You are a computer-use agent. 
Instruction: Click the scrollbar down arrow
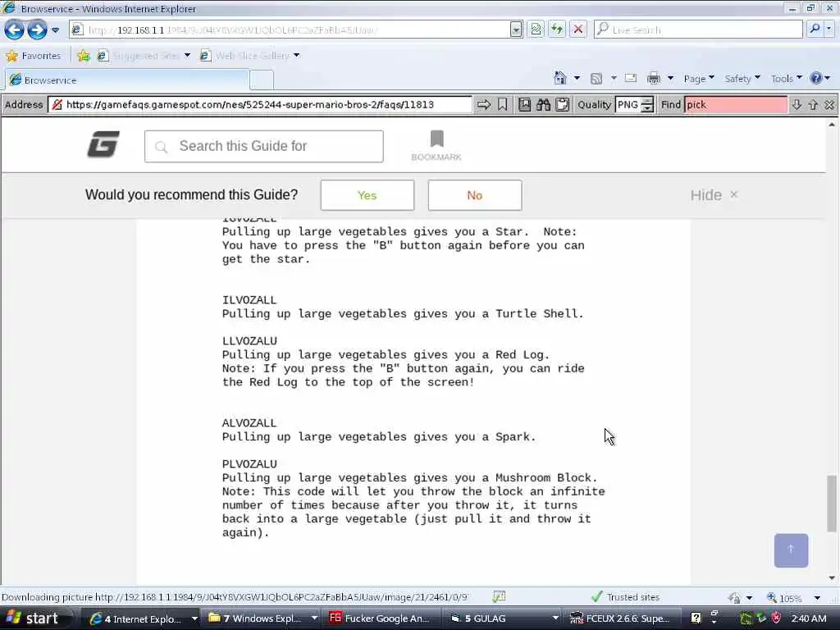pos(832,578)
